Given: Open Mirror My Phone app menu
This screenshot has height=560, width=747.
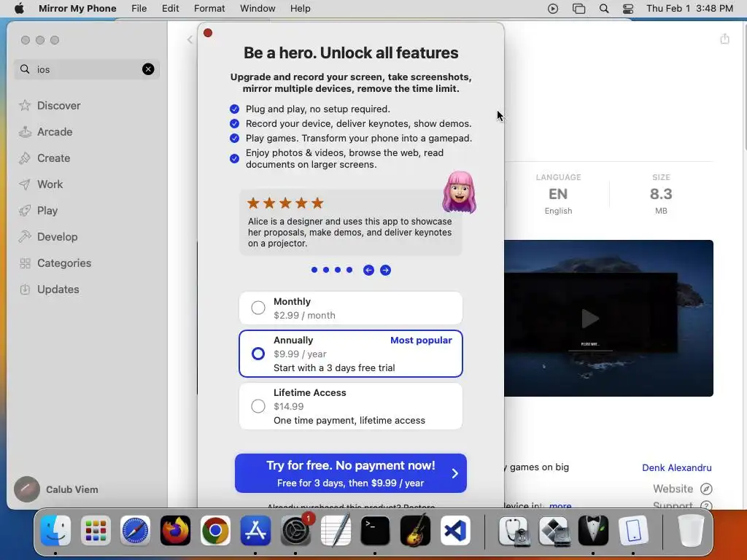Looking at the screenshot, I should tap(77, 8).
